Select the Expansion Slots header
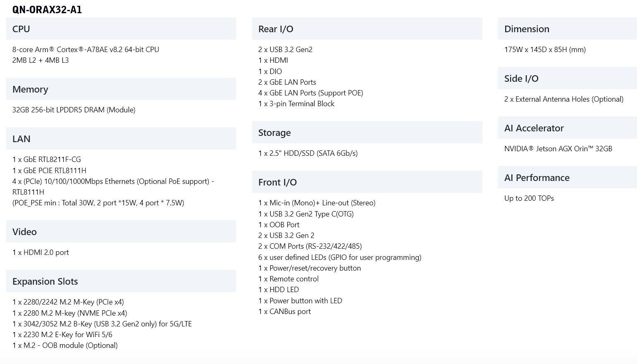This screenshot has width=637, height=364. [121, 281]
